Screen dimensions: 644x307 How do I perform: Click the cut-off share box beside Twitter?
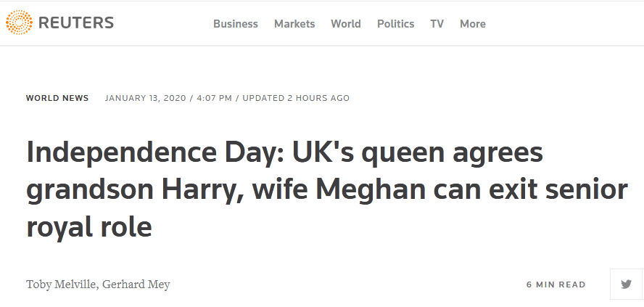[643, 284]
